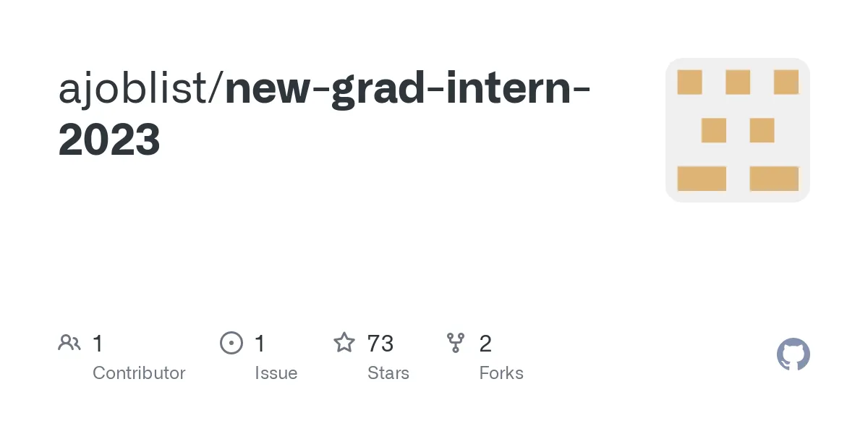Click the bottom-right wide orange block in avatar
Viewport: 868px width, 434px height.
(774, 179)
